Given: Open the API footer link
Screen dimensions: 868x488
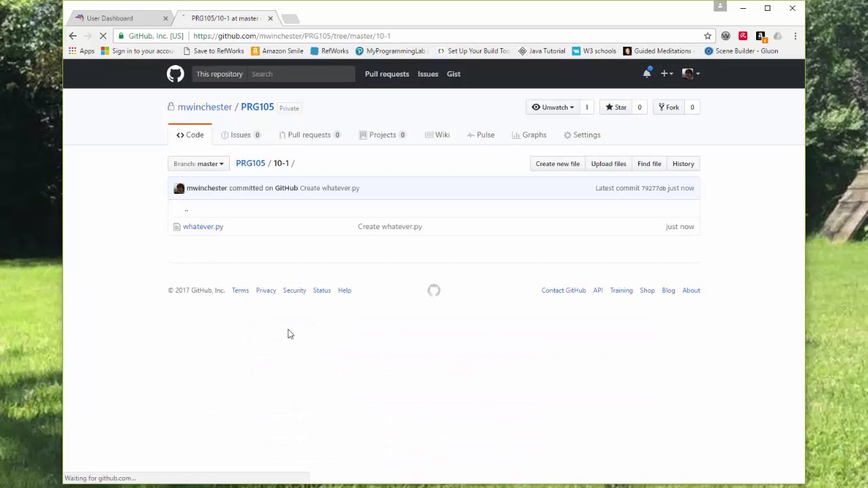Looking at the screenshot, I should coord(597,291).
